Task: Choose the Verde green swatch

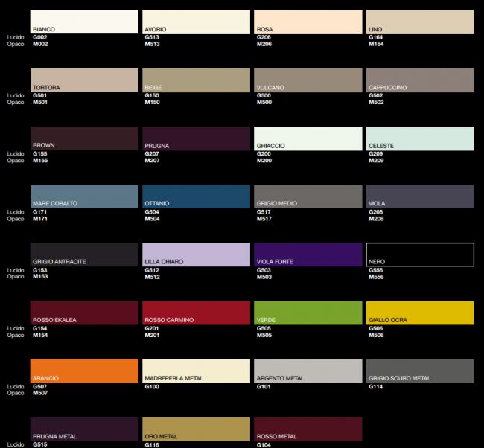Action: pyautogui.click(x=308, y=312)
